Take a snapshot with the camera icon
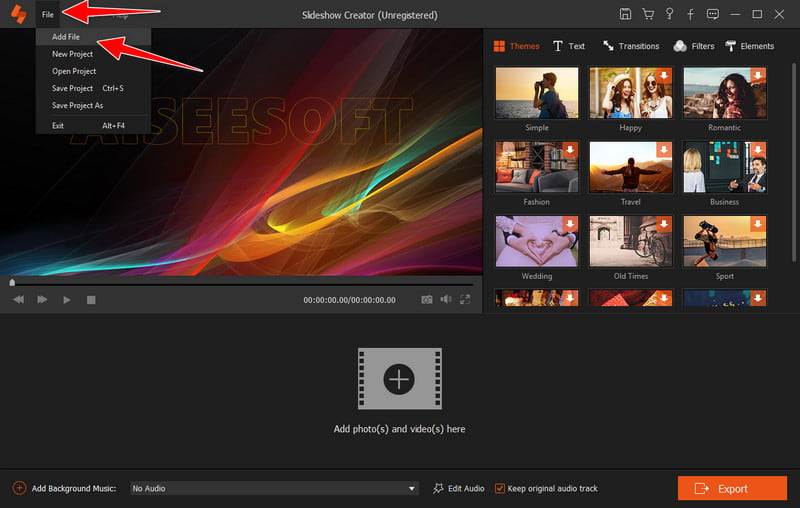The width and height of the screenshot is (800, 508). click(427, 299)
